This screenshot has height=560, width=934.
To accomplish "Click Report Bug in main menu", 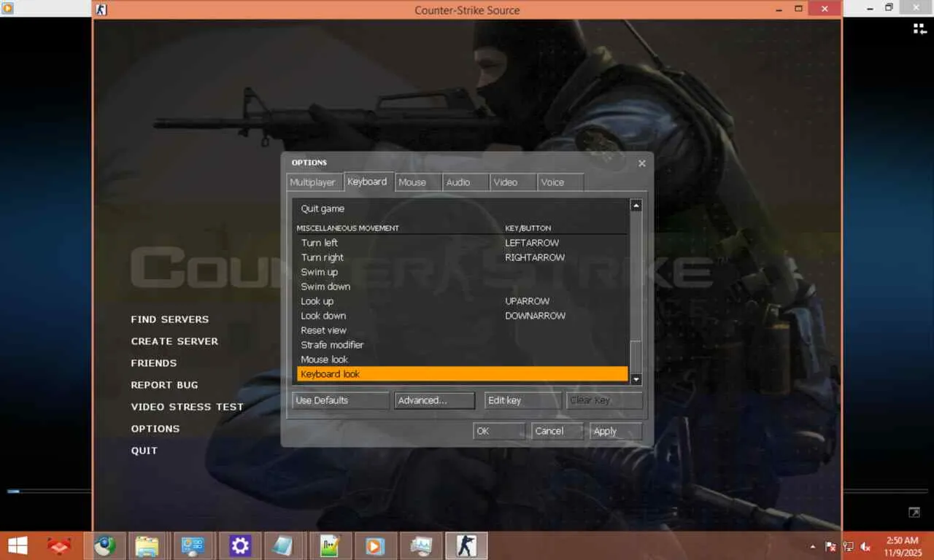I will 164,385.
